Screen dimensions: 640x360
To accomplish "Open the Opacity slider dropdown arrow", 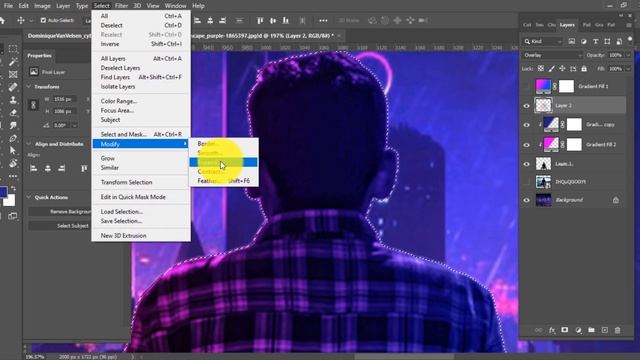I will pos(628,55).
